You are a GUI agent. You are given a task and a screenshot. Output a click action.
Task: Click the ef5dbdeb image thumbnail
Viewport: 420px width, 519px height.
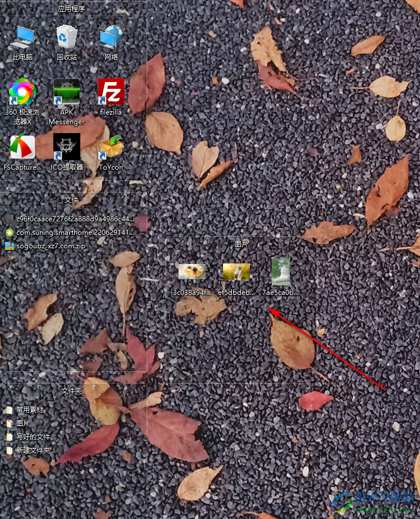[236, 272]
